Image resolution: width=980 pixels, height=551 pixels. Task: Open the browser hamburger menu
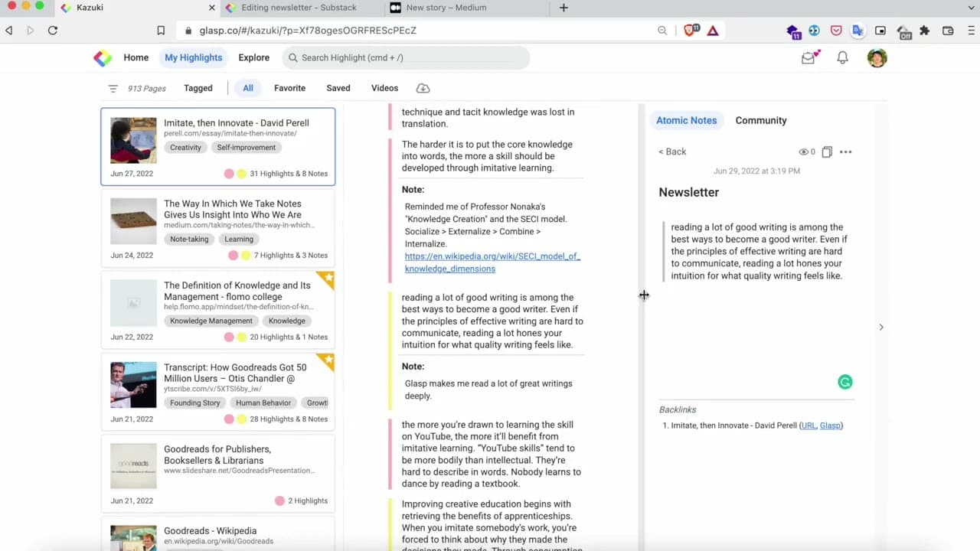tap(970, 31)
